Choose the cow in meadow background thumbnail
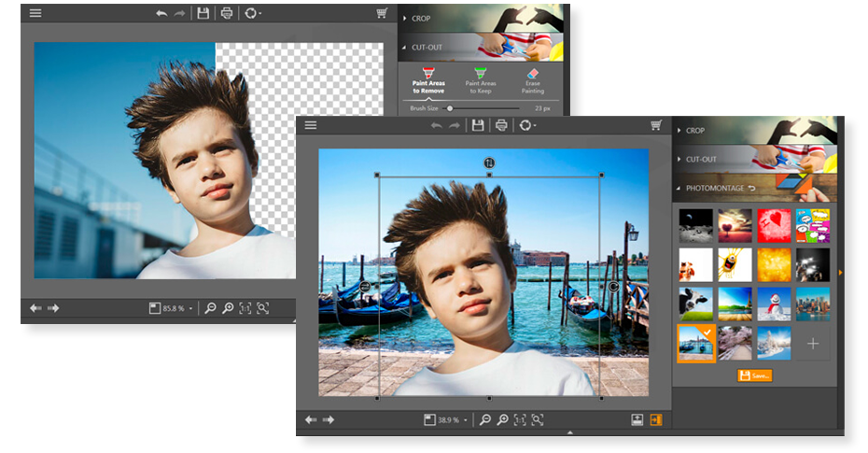This screenshot has width=868, height=453. pos(696,304)
